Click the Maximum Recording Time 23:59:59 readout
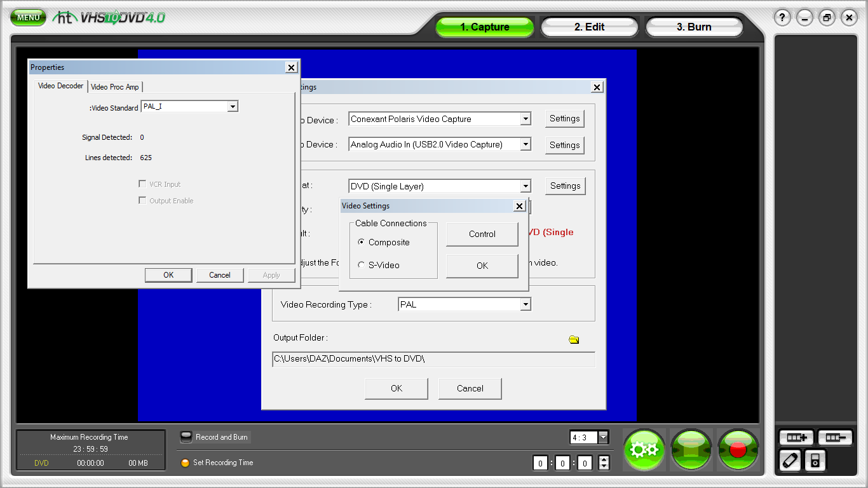Image resolution: width=868 pixels, height=488 pixels. 89,449
